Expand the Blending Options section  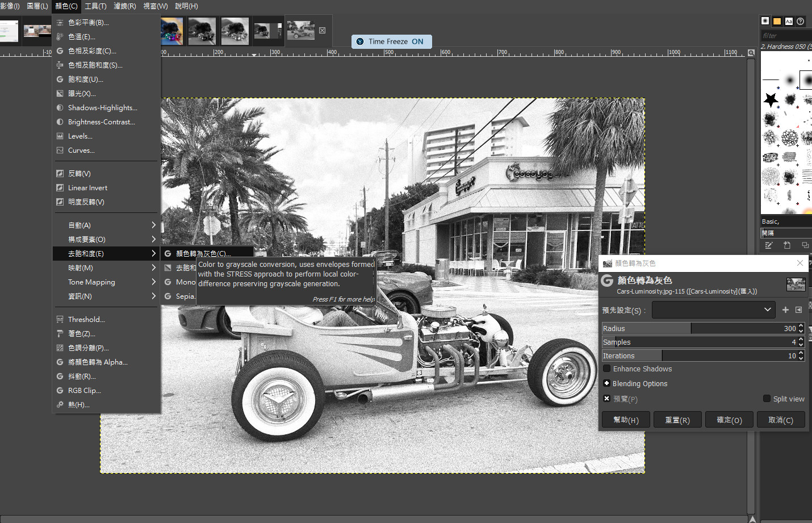coord(607,383)
